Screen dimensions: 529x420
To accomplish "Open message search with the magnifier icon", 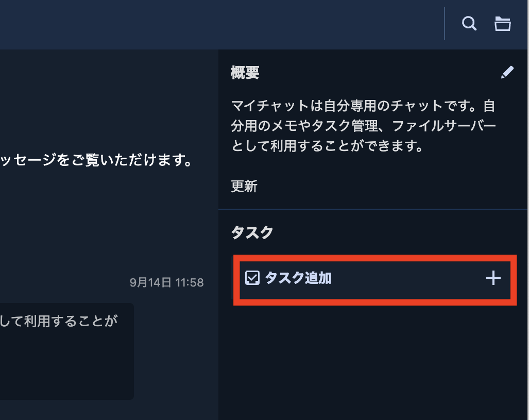I will pos(469,24).
